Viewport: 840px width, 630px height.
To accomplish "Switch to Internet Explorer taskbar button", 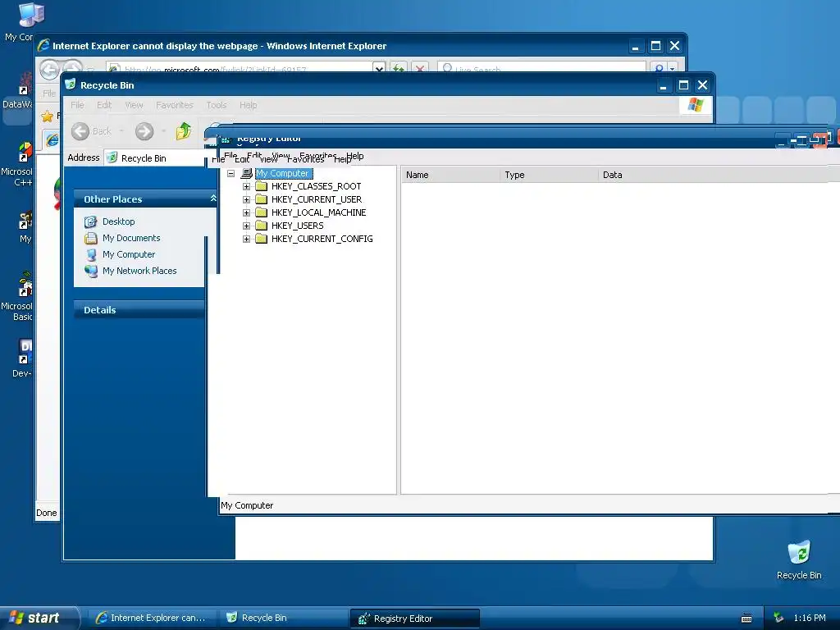I will pyautogui.click(x=151, y=618).
